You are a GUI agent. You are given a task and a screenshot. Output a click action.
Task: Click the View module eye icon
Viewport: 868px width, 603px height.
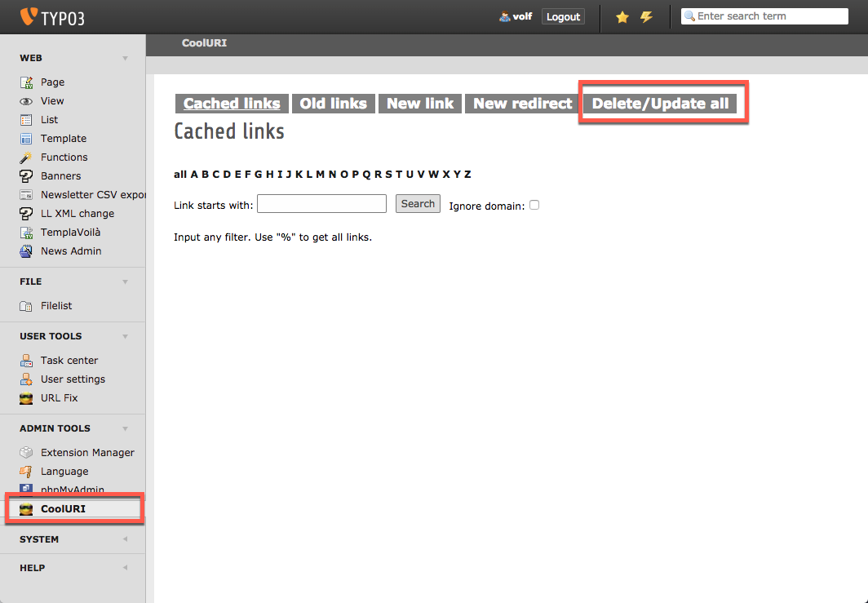pyautogui.click(x=26, y=101)
